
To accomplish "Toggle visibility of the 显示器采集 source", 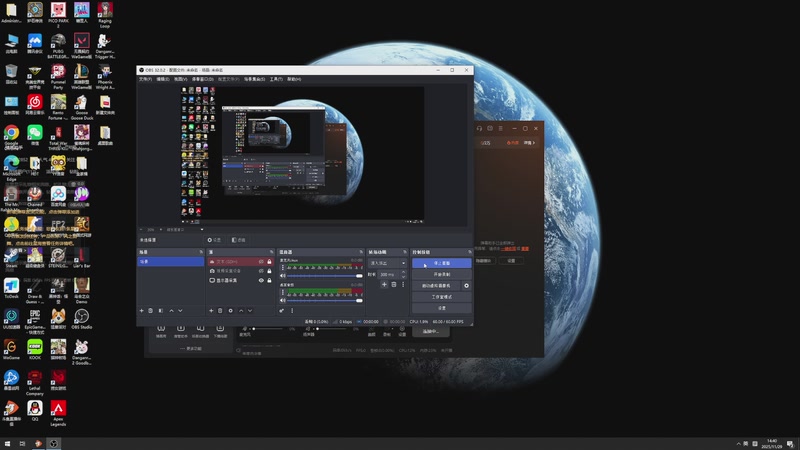I will click(261, 280).
